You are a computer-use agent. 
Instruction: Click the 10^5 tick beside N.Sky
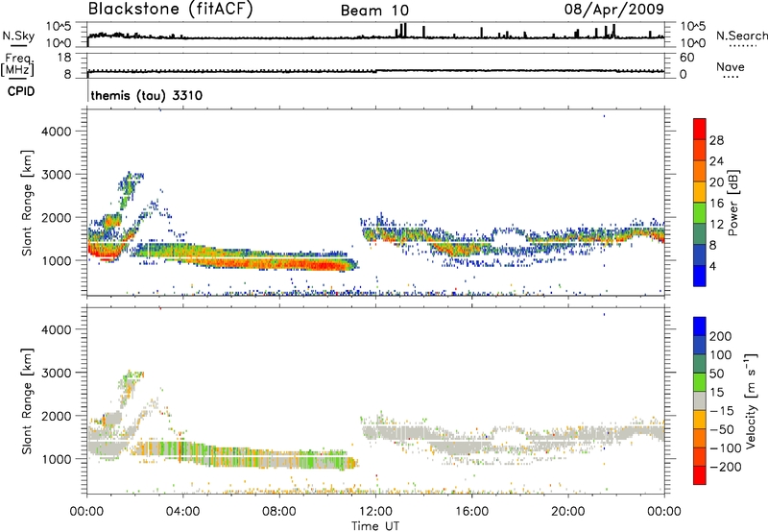point(59,26)
